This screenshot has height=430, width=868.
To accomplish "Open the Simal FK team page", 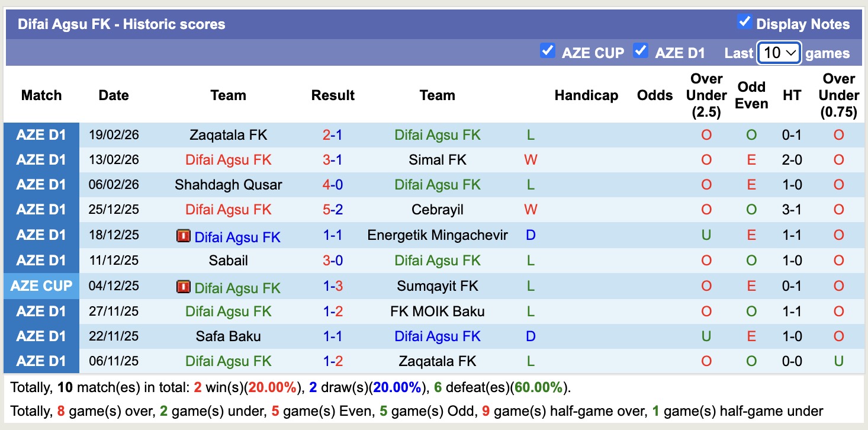I will click(x=438, y=159).
